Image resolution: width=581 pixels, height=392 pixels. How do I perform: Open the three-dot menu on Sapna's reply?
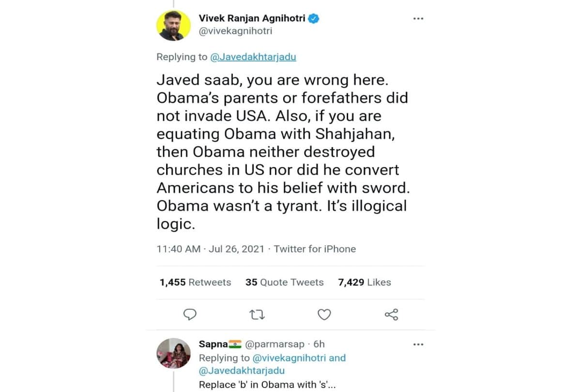pos(418,344)
